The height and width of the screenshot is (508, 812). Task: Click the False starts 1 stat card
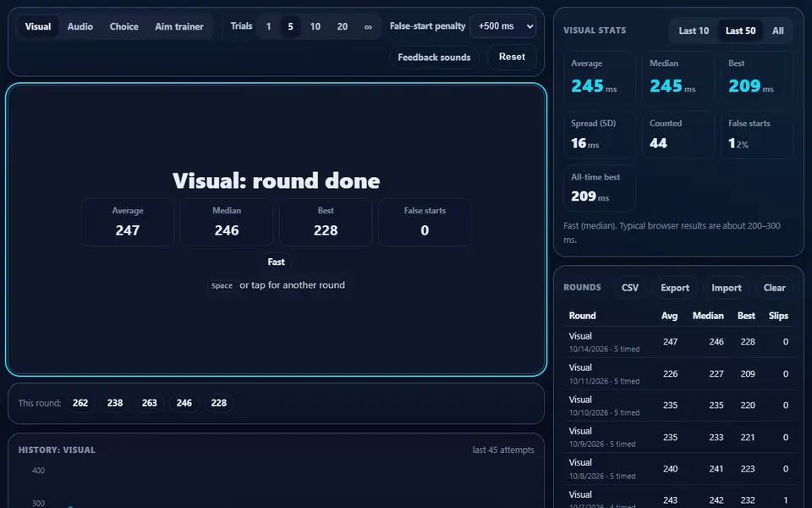tap(756, 135)
